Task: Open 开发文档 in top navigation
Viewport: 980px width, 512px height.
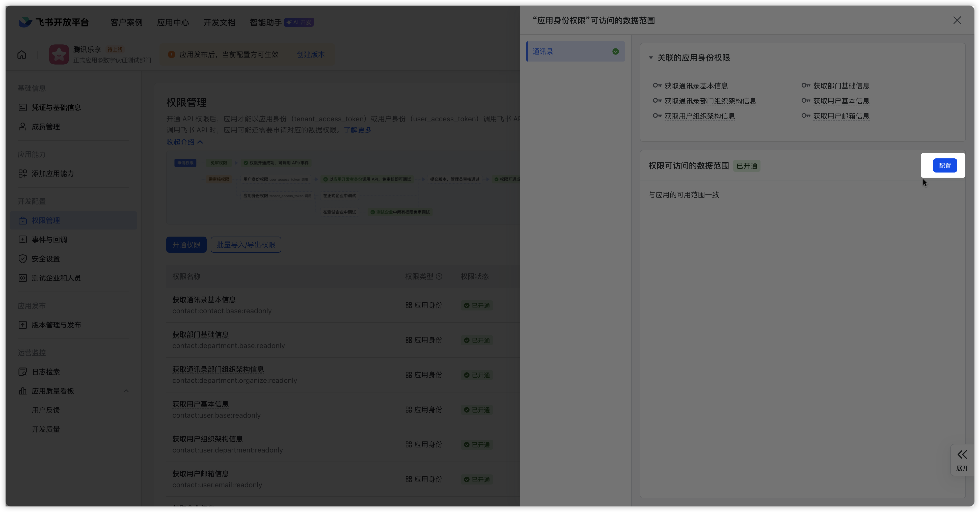Action: (219, 22)
